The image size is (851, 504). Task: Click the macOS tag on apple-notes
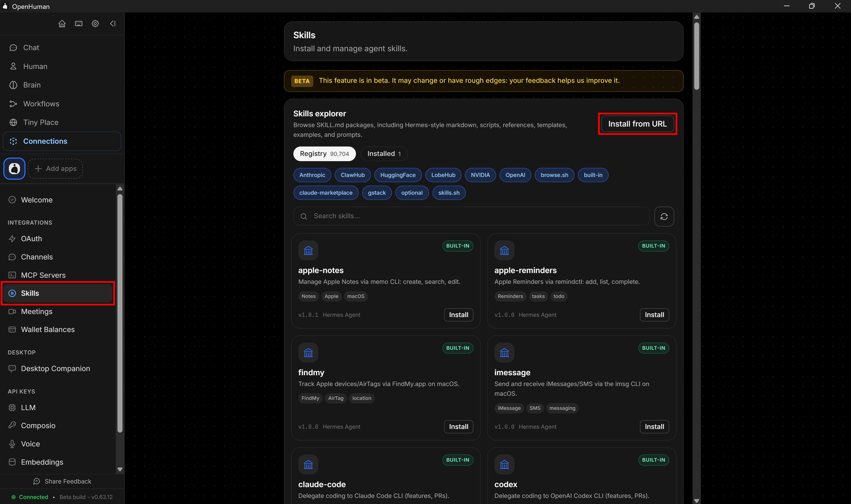(356, 296)
